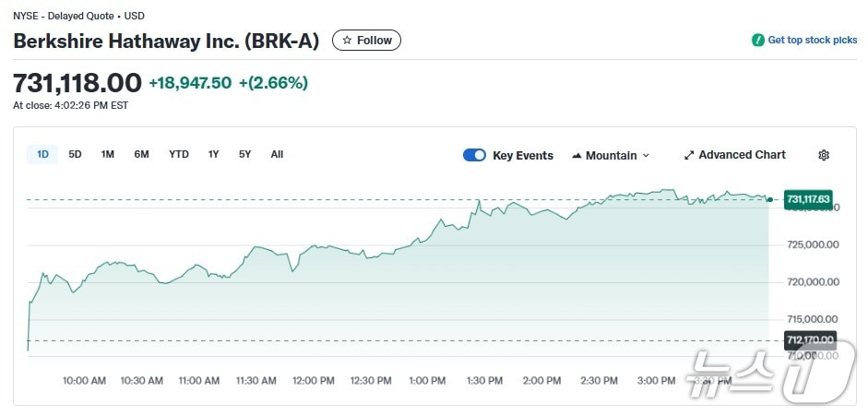Click the chart settings gear icon
The image size is (868, 416).
(824, 155)
